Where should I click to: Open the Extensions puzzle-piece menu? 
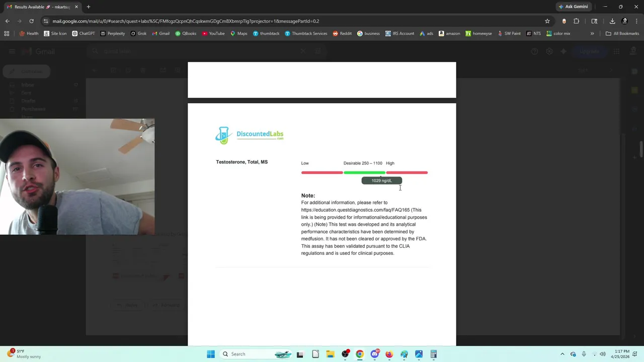point(577,21)
